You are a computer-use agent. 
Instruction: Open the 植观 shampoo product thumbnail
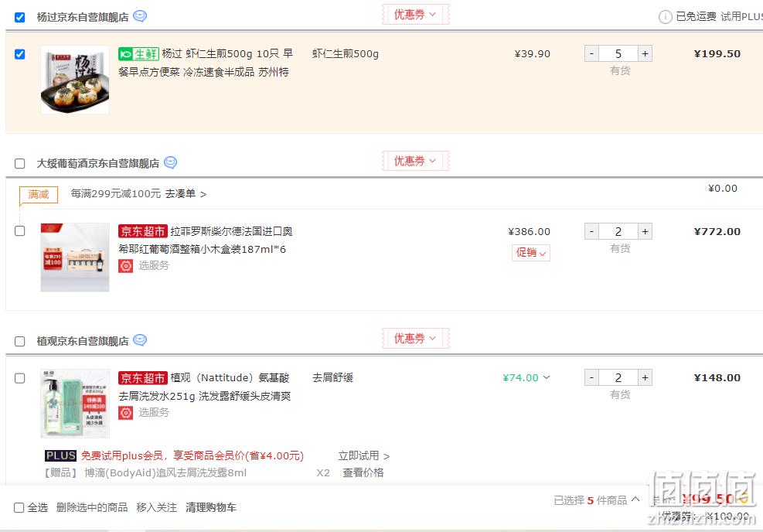75,404
